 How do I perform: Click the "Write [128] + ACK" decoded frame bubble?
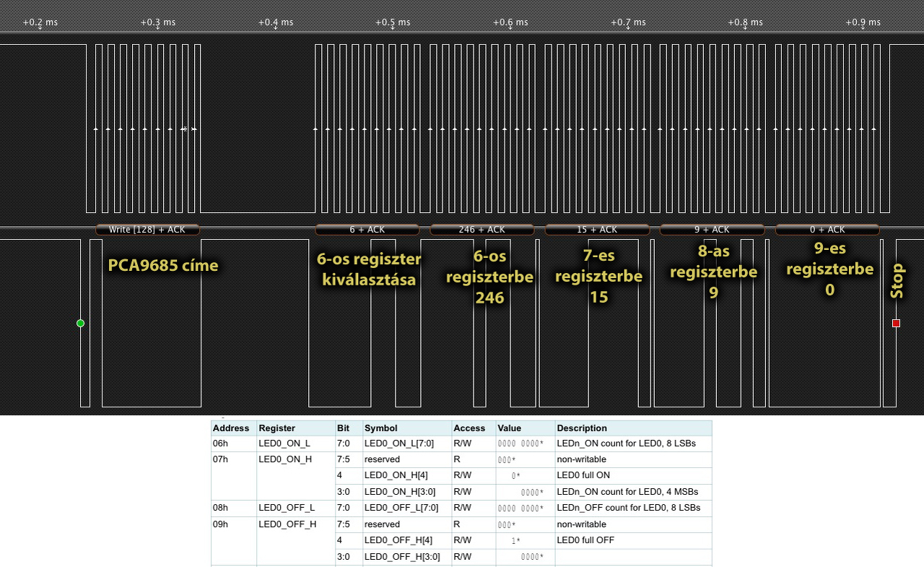147,230
